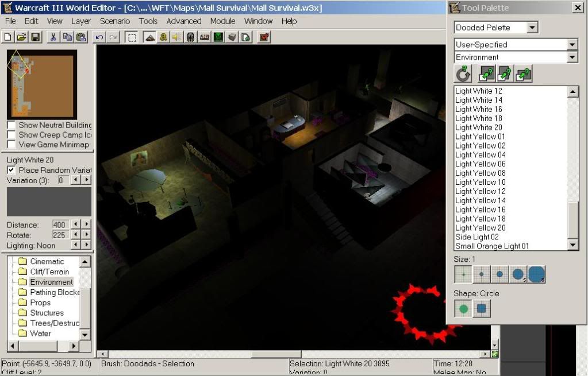Choose the green circle brush shape
The height and width of the screenshot is (376, 588).
point(463,309)
